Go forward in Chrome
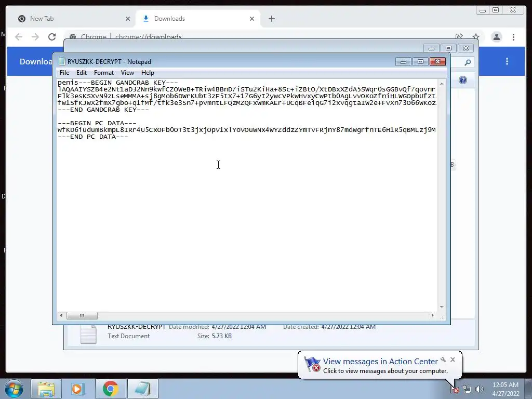The image size is (532, 399). (35, 37)
